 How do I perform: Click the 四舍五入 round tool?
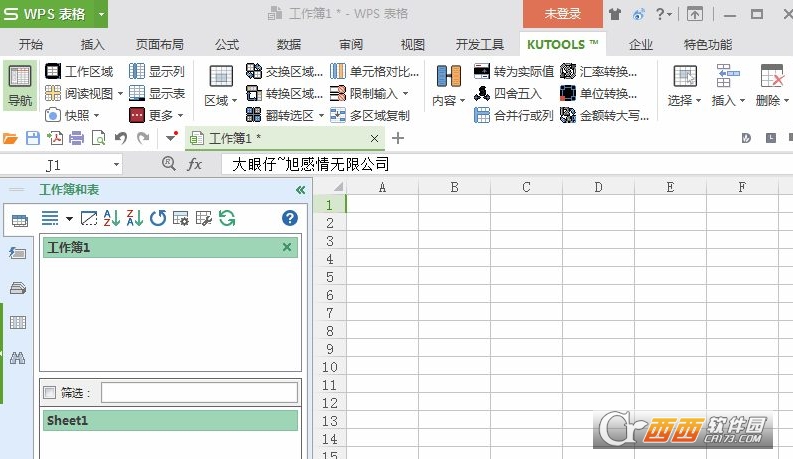(508, 94)
